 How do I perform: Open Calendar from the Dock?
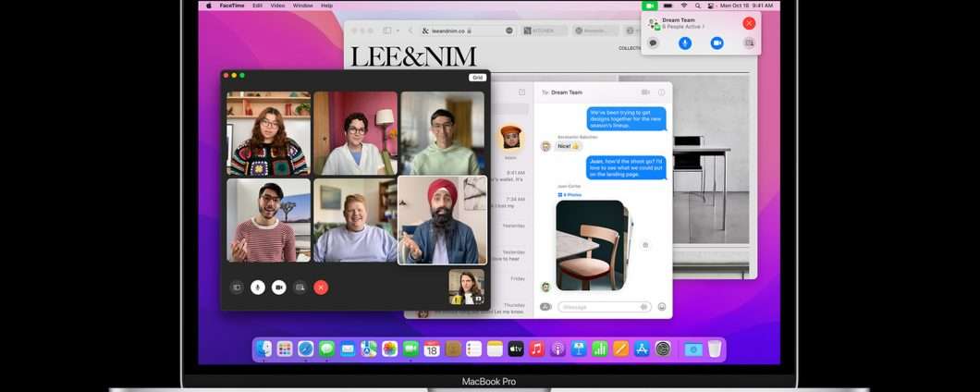432,349
